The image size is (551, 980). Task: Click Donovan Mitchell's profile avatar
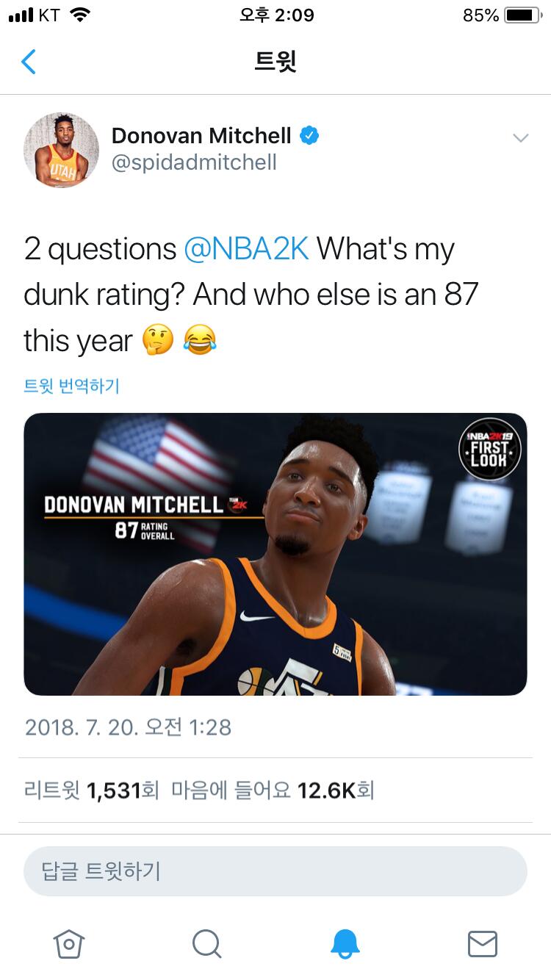click(x=61, y=149)
